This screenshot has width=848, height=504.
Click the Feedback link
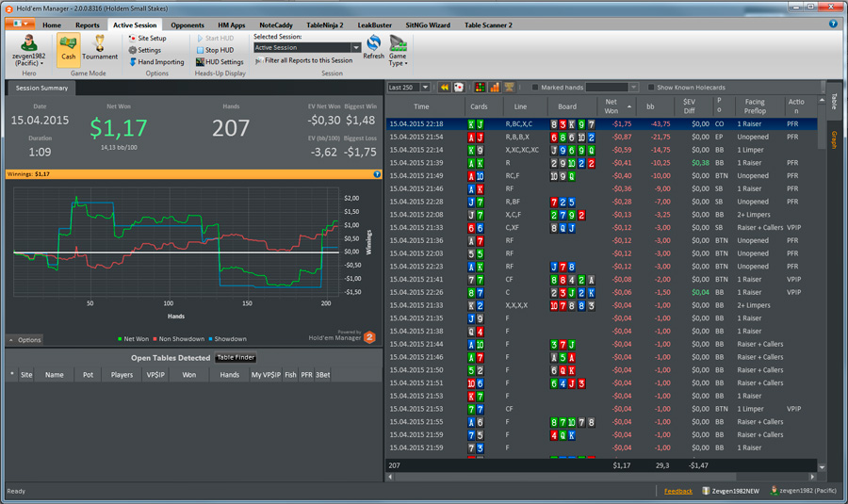point(677,491)
